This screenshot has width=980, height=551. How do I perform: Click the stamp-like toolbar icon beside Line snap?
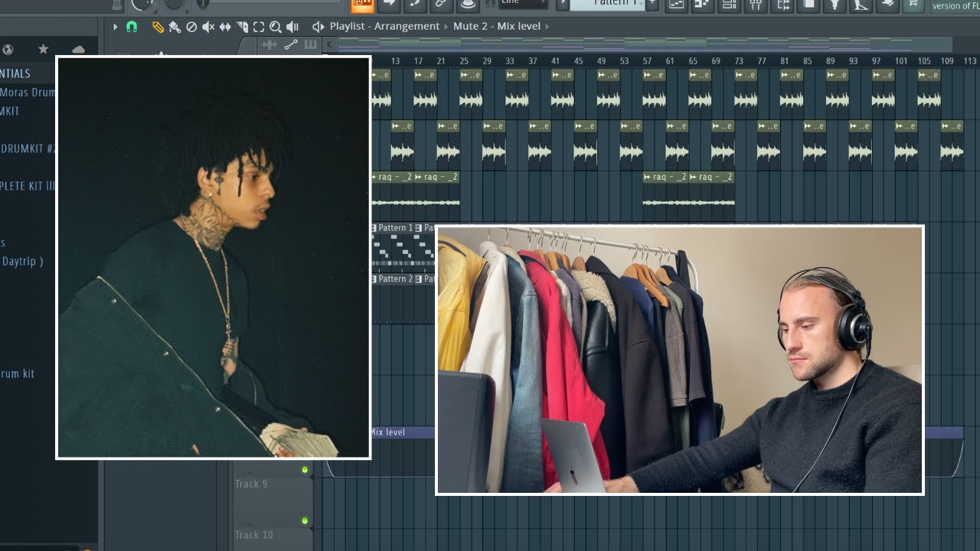pos(468,5)
